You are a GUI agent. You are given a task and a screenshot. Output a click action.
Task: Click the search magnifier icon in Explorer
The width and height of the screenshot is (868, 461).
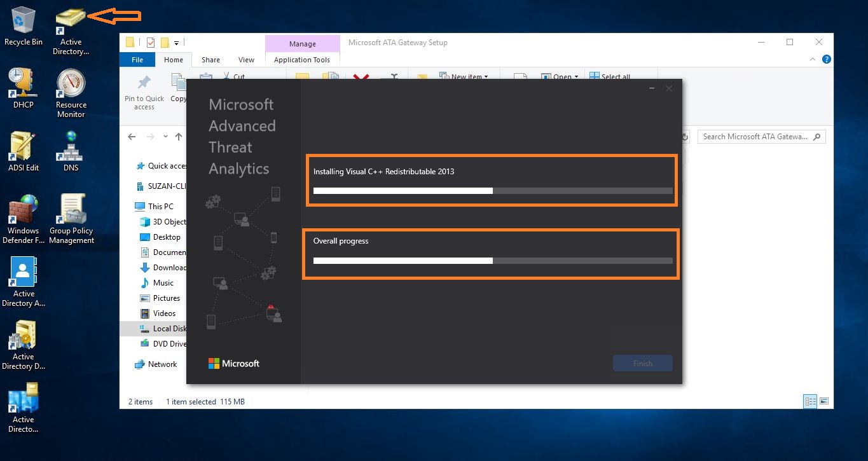tap(818, 137)
